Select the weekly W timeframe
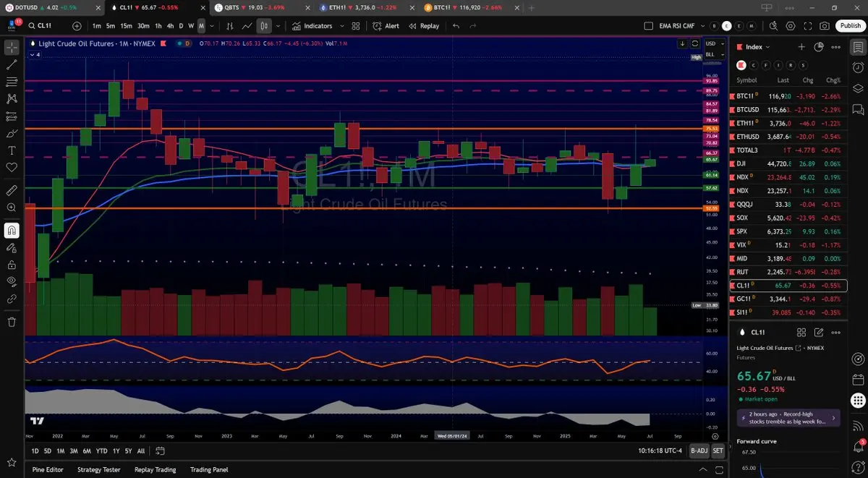The image size is (868, 478). point(191,25)
